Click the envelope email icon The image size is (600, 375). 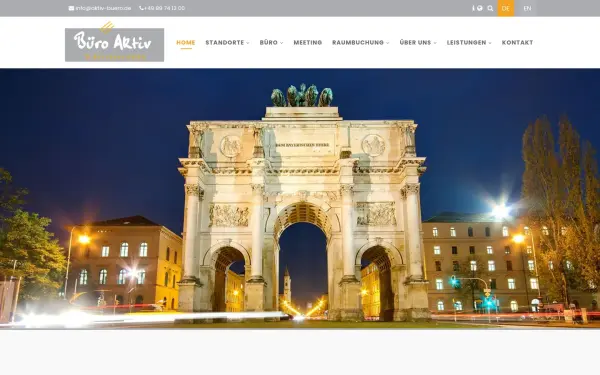click(x=71, y=8)
